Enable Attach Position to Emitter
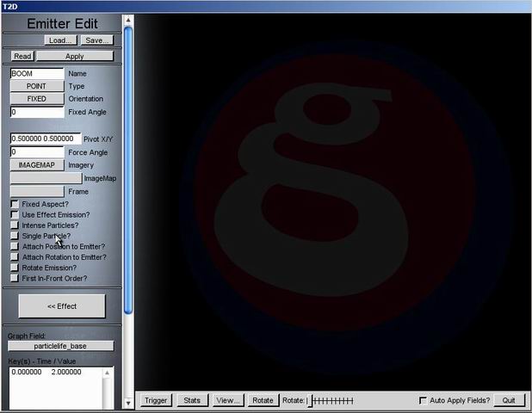Screen dimensions: 532x413 [15, 247]
